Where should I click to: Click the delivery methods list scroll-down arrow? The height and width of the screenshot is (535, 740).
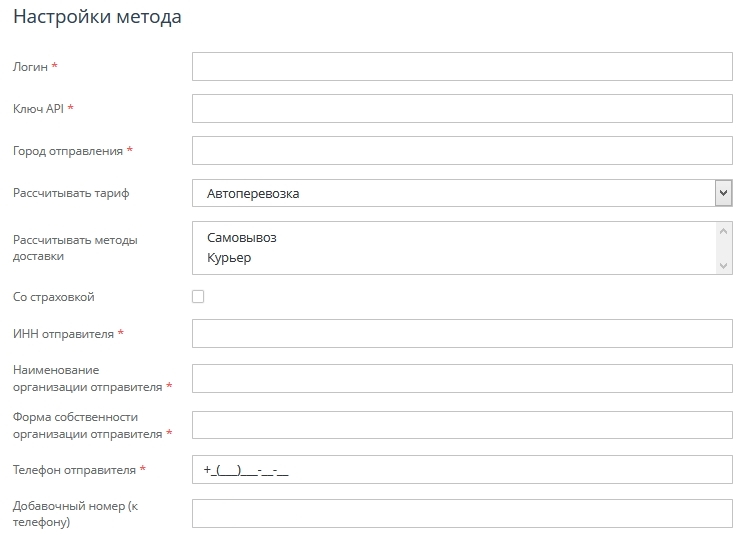pyautogui.click(x=724, y=265)
